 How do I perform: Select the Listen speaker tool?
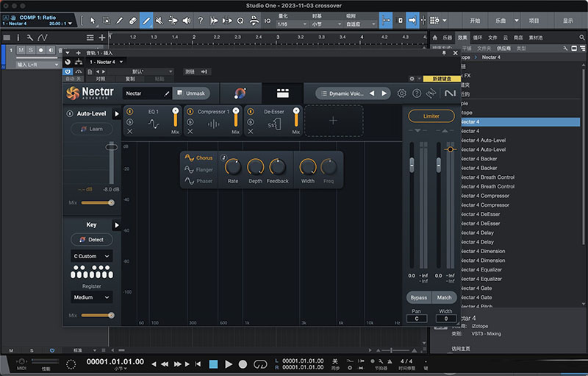point(187,21)
